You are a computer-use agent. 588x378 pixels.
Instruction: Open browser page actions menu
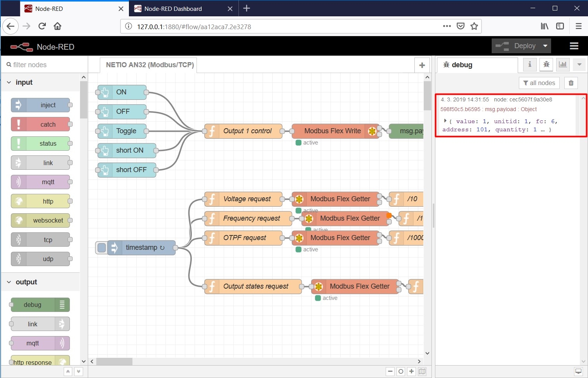(447, 26)
